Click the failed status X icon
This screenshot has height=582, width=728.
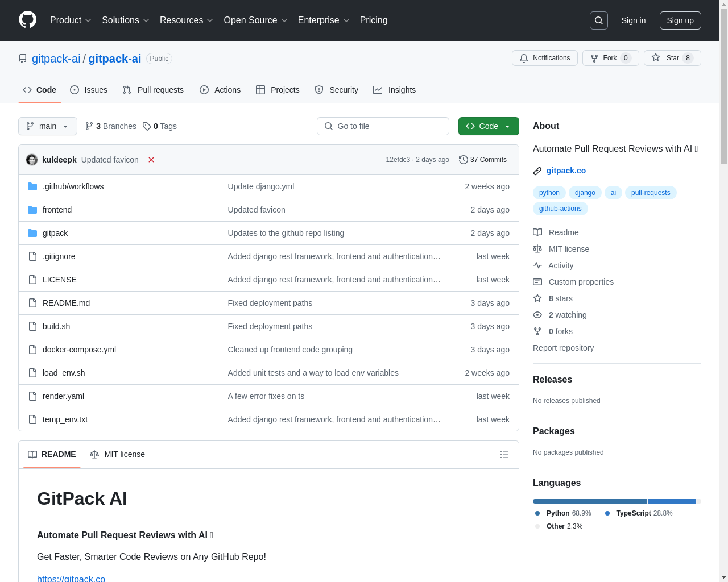pos(151,160)
